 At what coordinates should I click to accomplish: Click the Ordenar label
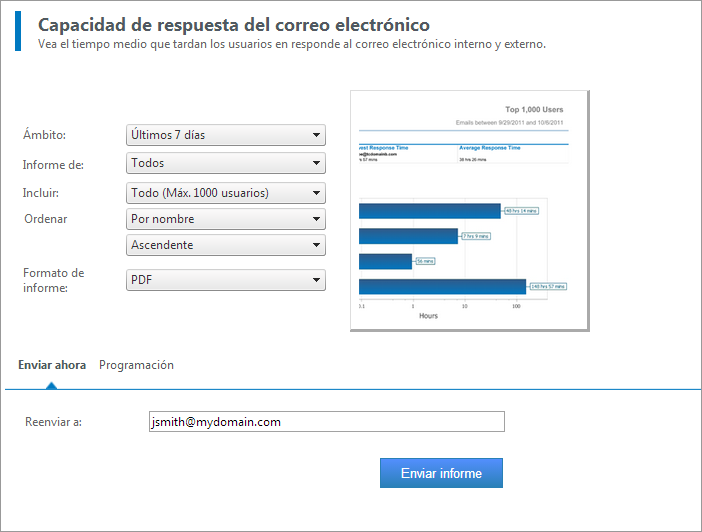click(x=45, y=219)
